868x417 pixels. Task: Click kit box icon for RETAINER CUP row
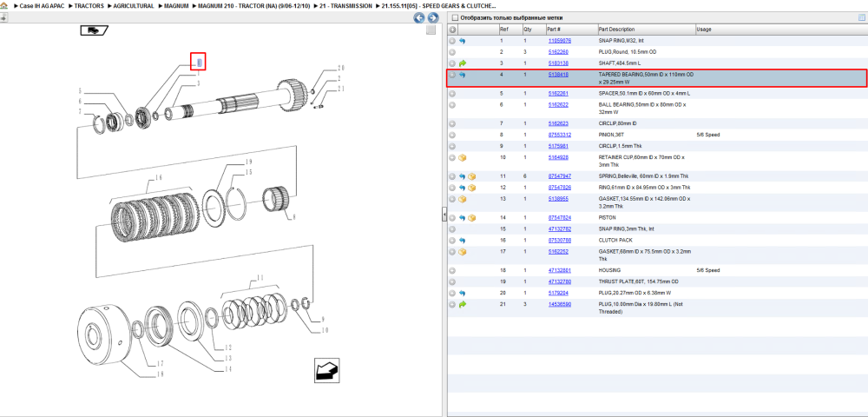point(463,158)
